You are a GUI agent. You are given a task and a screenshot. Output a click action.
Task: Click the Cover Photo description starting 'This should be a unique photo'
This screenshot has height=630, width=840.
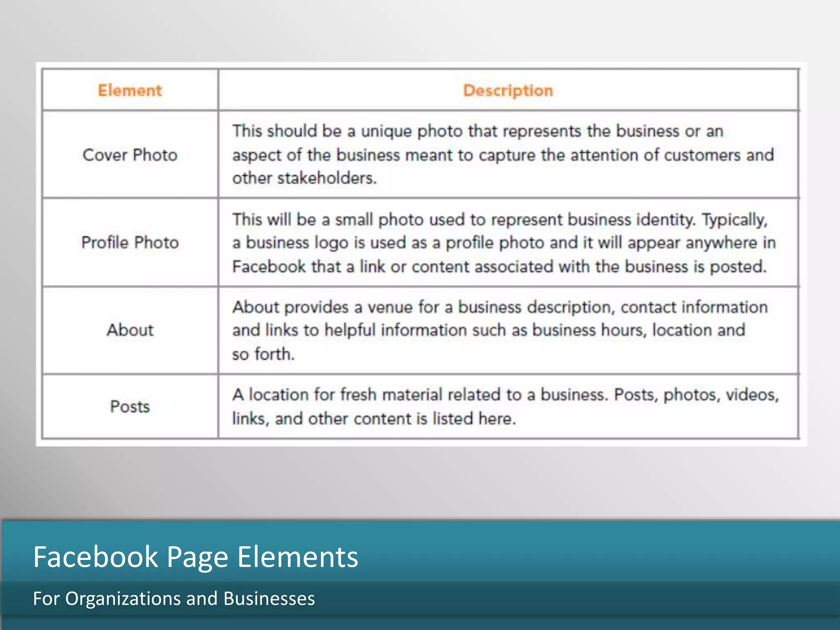pyautogui.click(x=503, y=155)
